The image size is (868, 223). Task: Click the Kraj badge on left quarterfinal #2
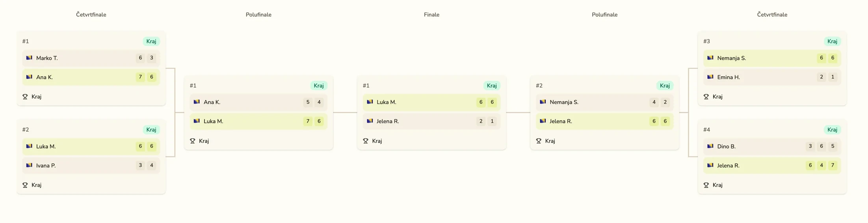tap(151, 130)
